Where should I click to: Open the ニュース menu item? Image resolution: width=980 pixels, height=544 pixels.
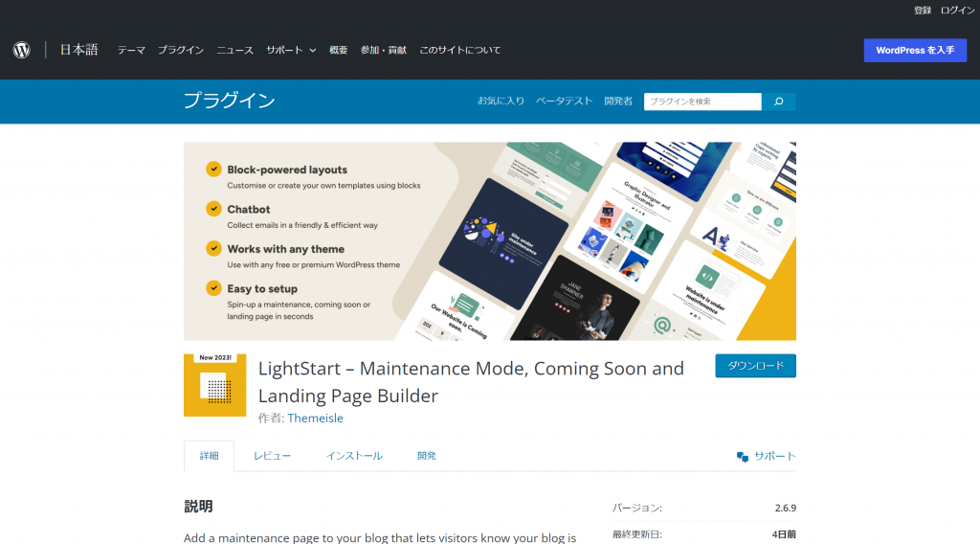click(x=235, y=50)
